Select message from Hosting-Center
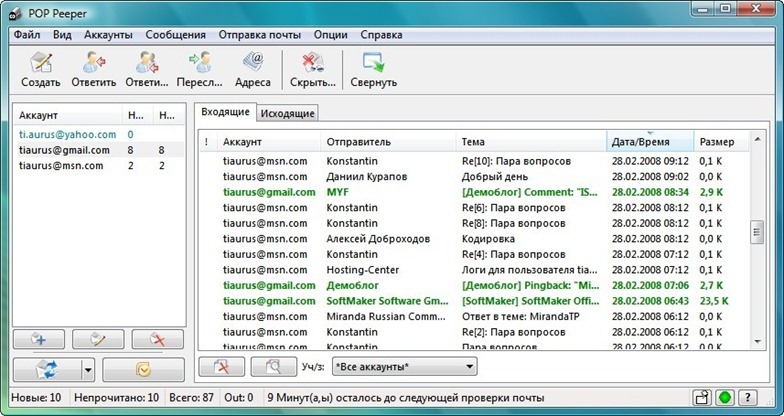The width and height of the screenshot is (784, 416). click(474, 270)
